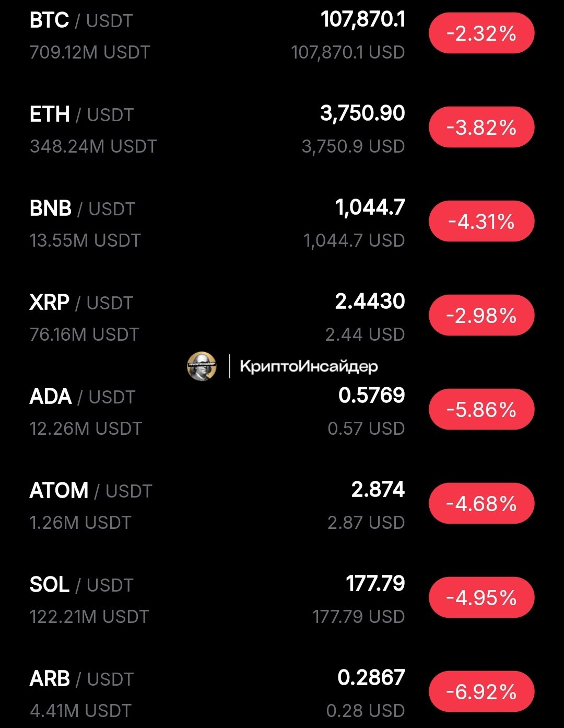Click the -3.82% change badge for ETH

(x=481, y=128)
